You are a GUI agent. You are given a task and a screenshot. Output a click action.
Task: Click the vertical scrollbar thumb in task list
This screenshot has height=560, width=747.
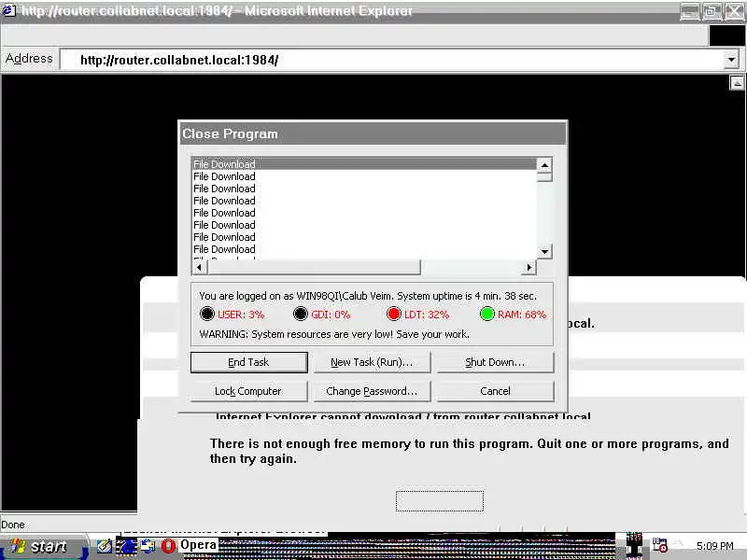pos(544,177)
